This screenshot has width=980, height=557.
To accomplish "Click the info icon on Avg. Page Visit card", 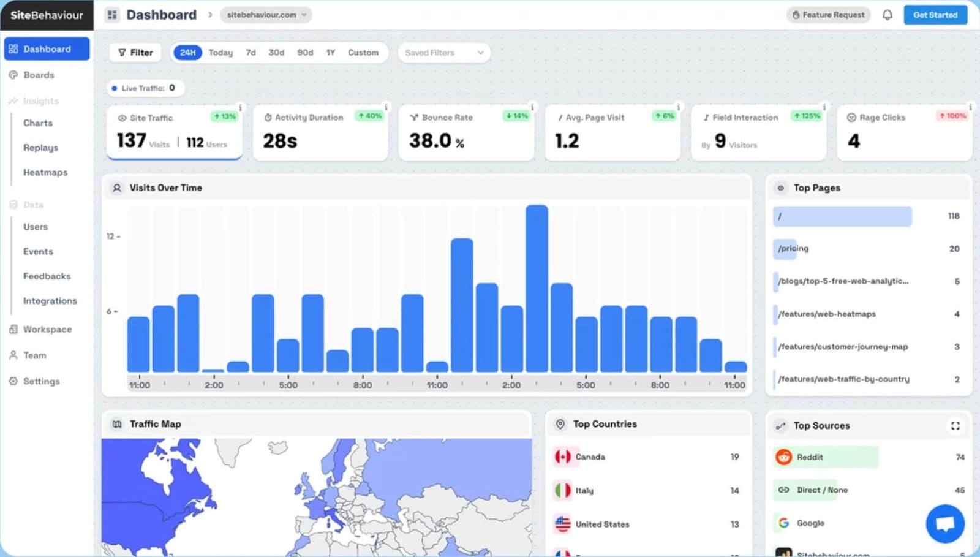I will pyautogui.click(x=678, y=107).
